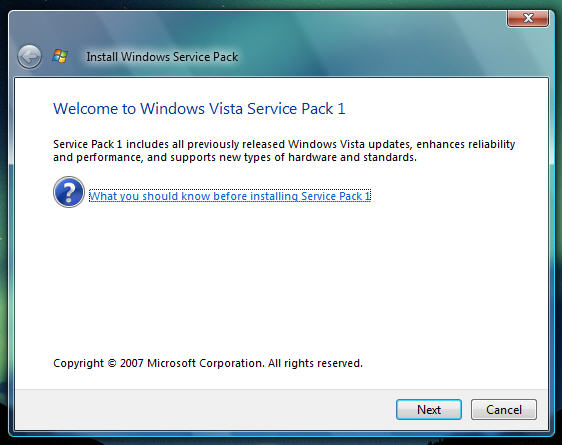This screenshot has width=562, height=445.
Task: Click the Service Pack 1 description paragraph
Action: click(284, 150)
